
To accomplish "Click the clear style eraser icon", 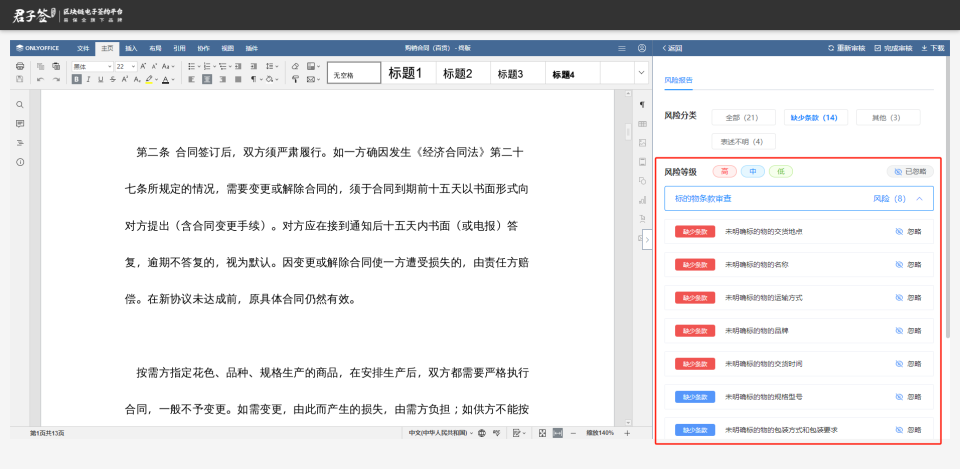I will (x=295, y=66).
